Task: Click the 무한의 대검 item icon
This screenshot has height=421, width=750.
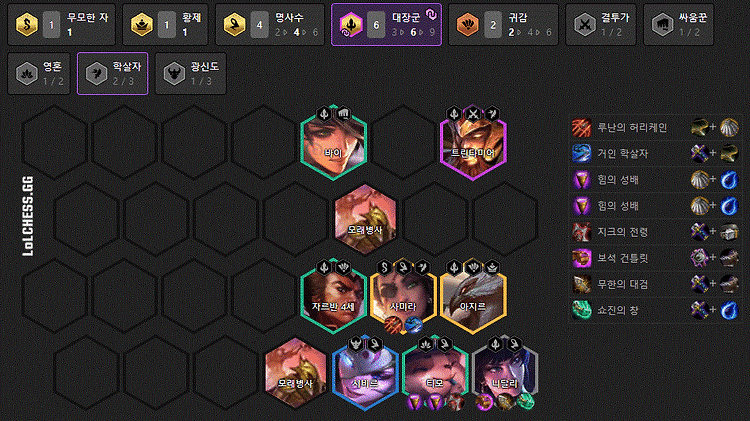Action: tap(582, 284)
